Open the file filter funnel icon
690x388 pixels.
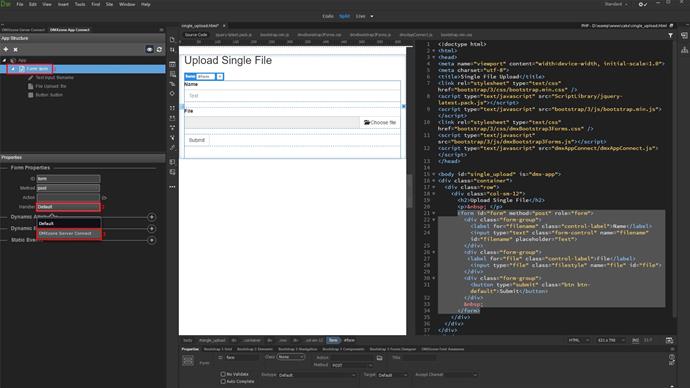click(670, 35)
